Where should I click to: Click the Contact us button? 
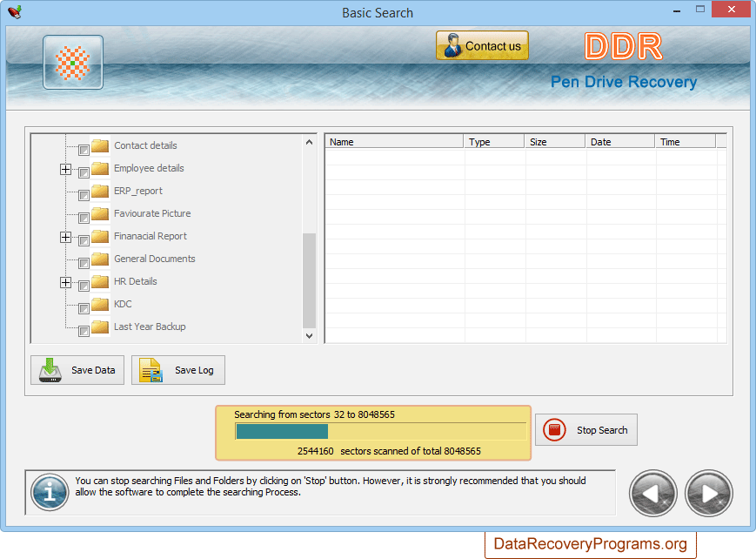click(482, 45)
